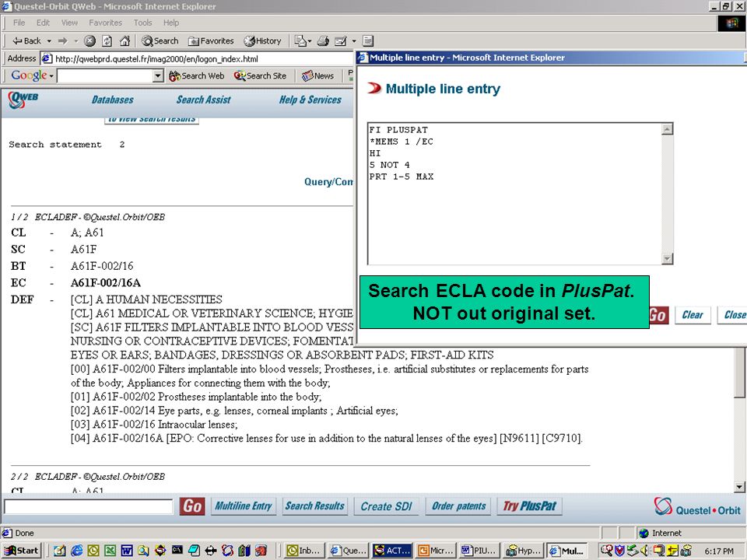The image size is (747, 560).
Task: Open the Mail icon dropdown arrow
Action: tap(310, 41)
